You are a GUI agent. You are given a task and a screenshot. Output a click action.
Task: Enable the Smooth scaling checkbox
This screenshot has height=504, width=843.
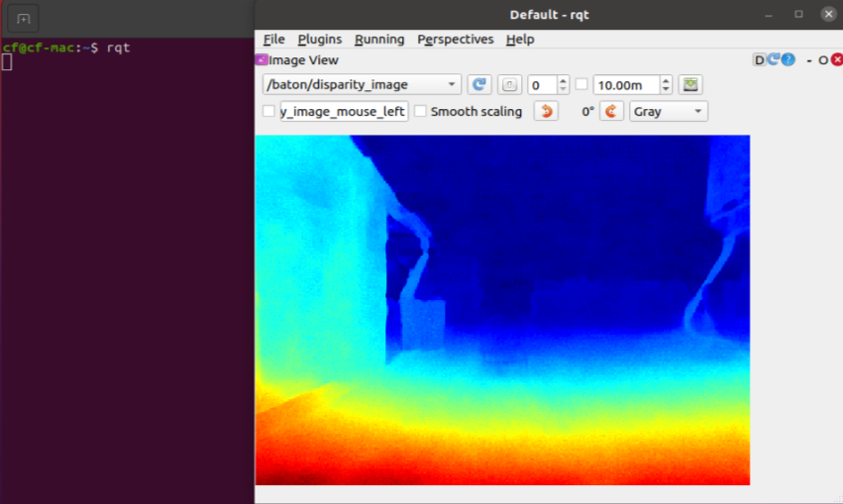420,111
